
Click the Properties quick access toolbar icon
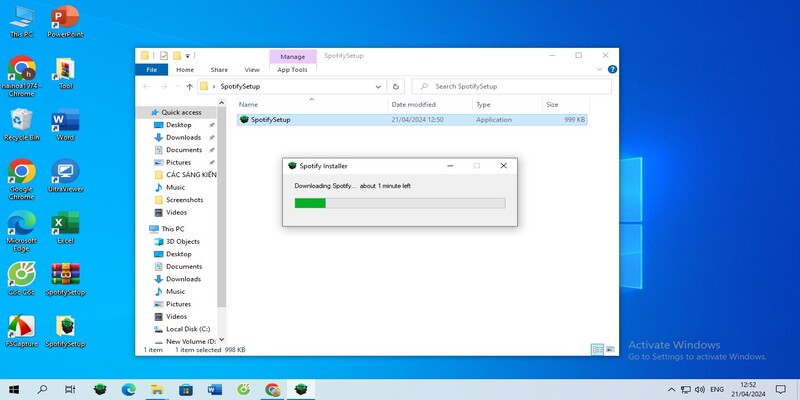[x=164, y=56]
